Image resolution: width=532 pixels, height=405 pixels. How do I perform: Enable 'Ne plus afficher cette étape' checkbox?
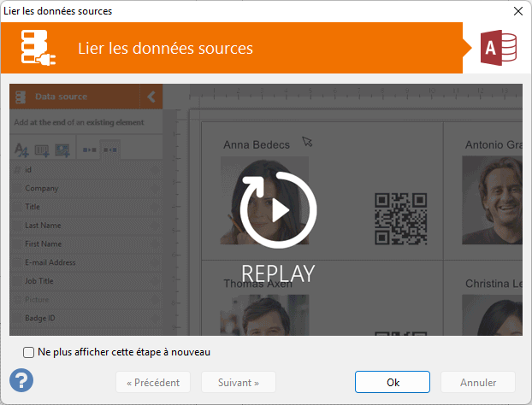click(30, 352)
